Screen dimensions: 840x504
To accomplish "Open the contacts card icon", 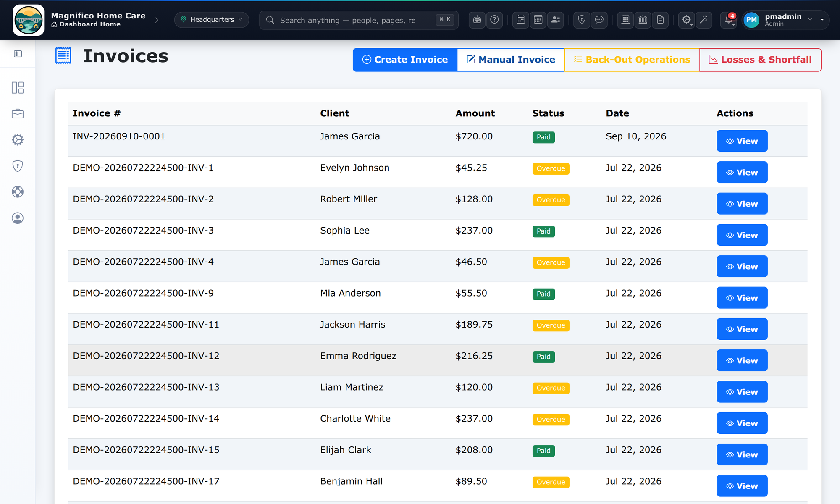I will point(556,20).
